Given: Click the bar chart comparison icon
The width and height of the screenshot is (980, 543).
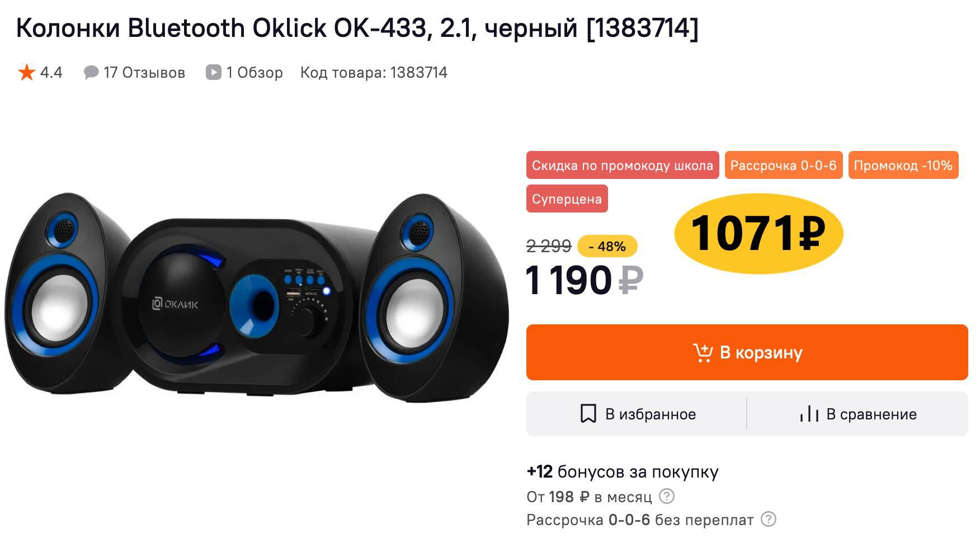Looking at the screenshot, I should pos(809,414).
